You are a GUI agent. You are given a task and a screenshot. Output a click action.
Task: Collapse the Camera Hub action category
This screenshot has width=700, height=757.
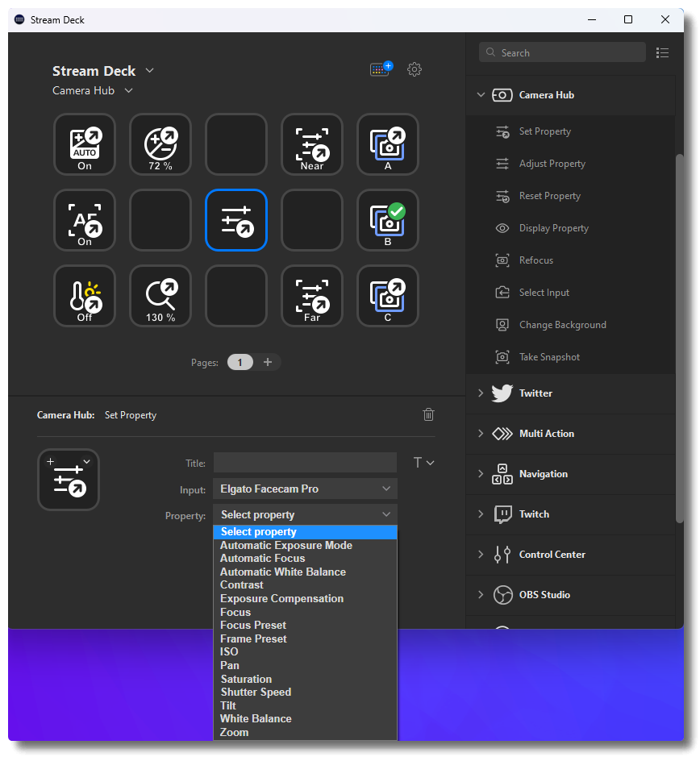481,95
